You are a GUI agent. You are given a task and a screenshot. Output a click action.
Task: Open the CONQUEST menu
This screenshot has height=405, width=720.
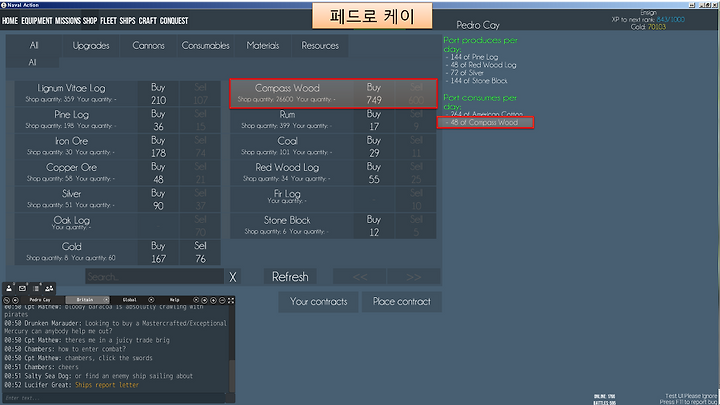pos(174,21)
